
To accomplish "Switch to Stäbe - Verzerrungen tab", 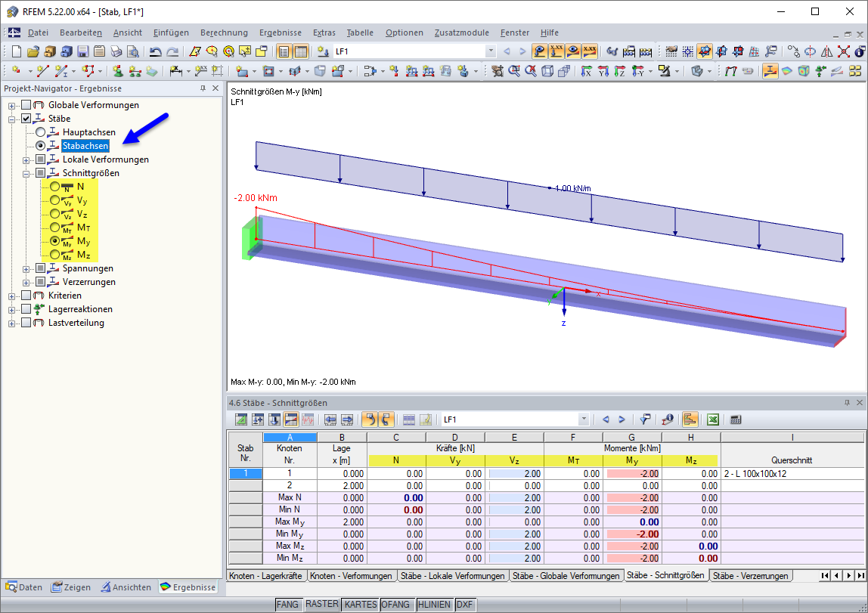I will point(751,576).
